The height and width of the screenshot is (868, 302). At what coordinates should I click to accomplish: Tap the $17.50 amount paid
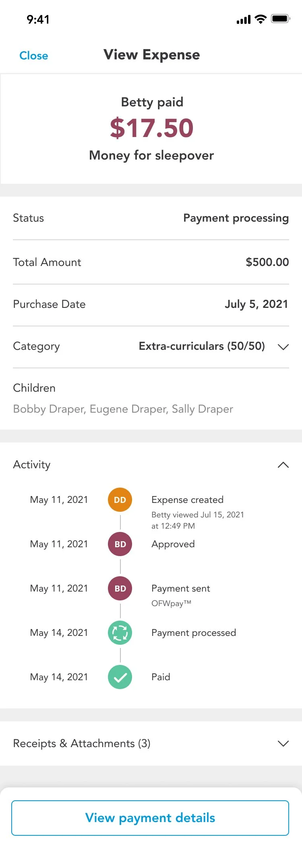coord(152,128)
